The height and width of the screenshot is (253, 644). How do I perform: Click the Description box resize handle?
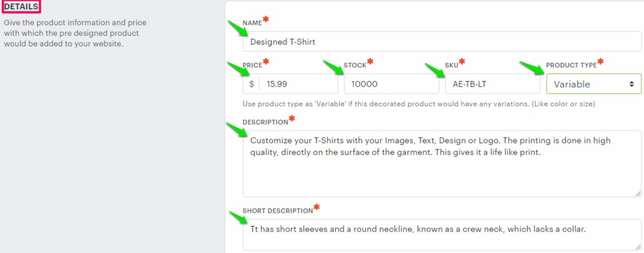(638, 193)
